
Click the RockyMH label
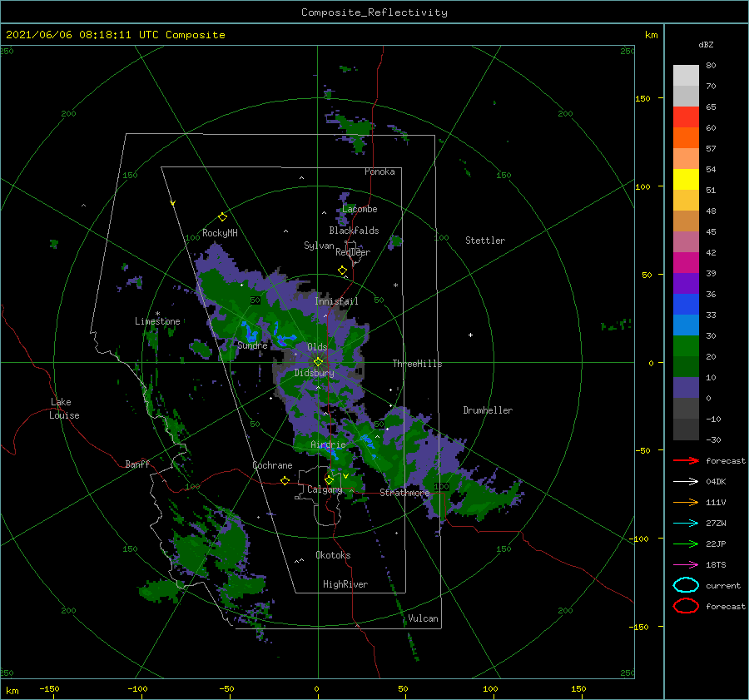pyautogui.click(x=220, y=233)
